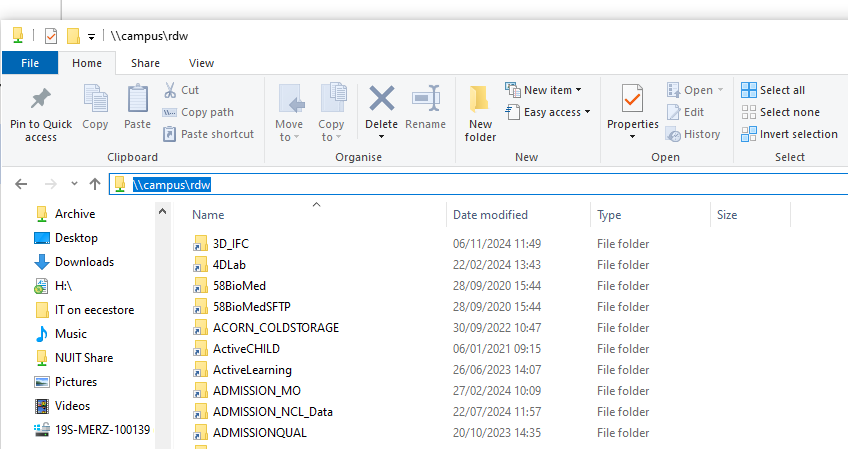The width and height of the screenshot is (848, 449).
Task: Open Downloads in the navigation pane
Action: [x=84, y=262]
